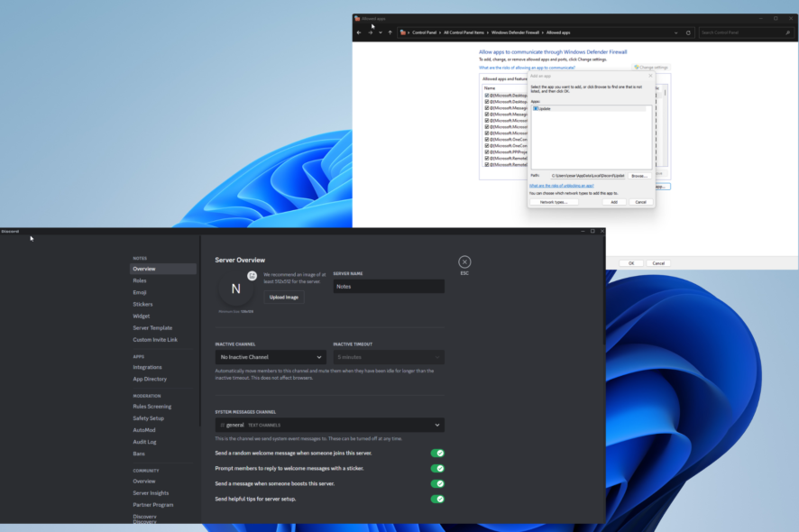Click the N server avatar image
799x532 pixels.
pyautogui.click(x=235, y=289)
